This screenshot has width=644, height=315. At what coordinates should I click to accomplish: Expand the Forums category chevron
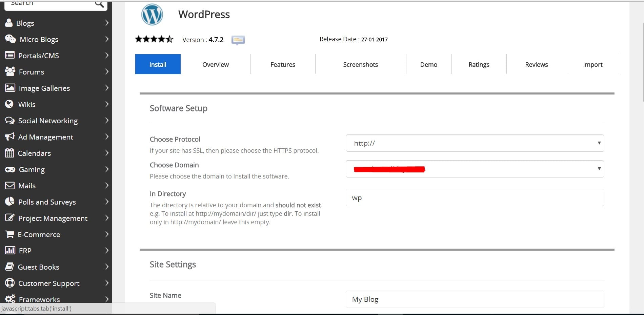[107, 71]
